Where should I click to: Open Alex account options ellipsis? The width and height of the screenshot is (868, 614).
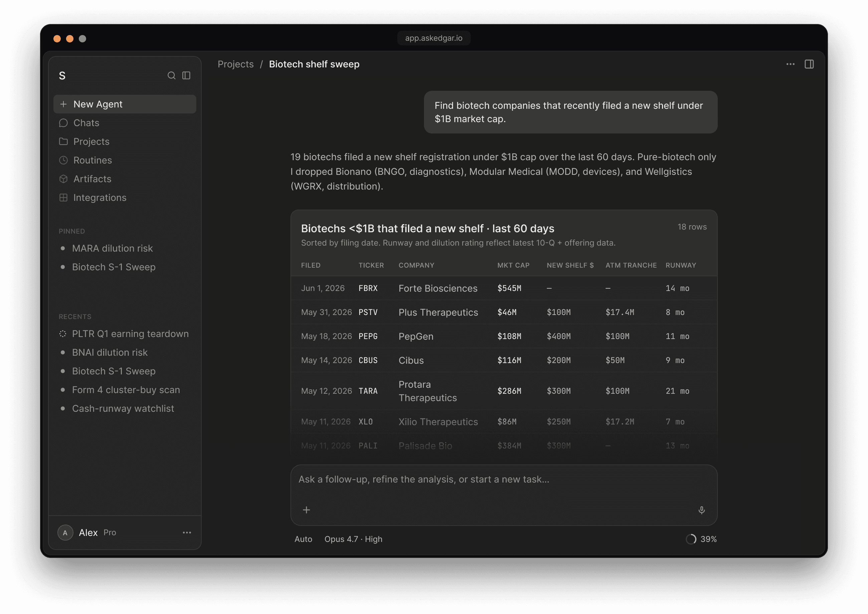coord(187,532)
